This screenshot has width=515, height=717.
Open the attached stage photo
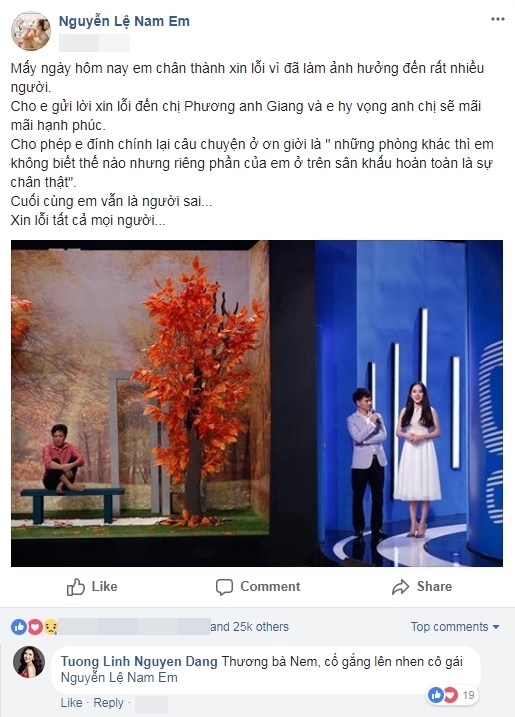pos(257,403)
